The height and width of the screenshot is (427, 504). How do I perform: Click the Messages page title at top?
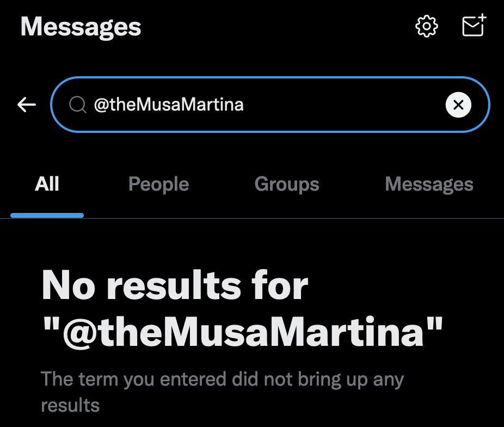tap(81, 27)
